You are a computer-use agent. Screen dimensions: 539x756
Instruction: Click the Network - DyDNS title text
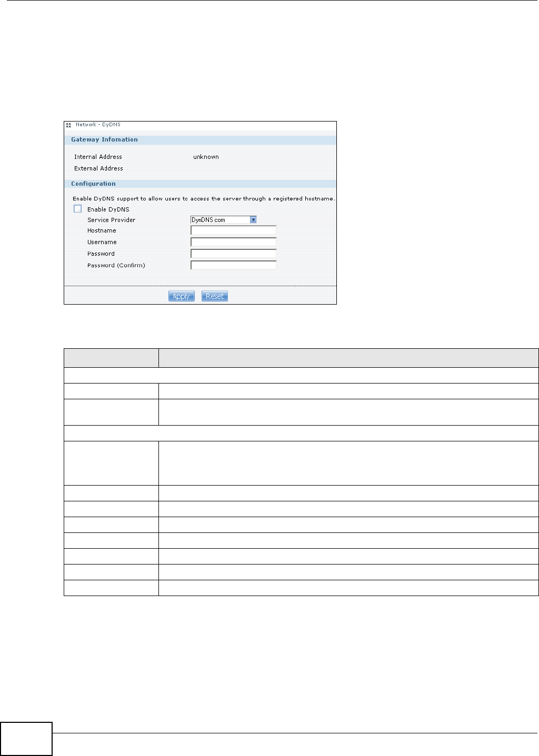click(98, 125)
